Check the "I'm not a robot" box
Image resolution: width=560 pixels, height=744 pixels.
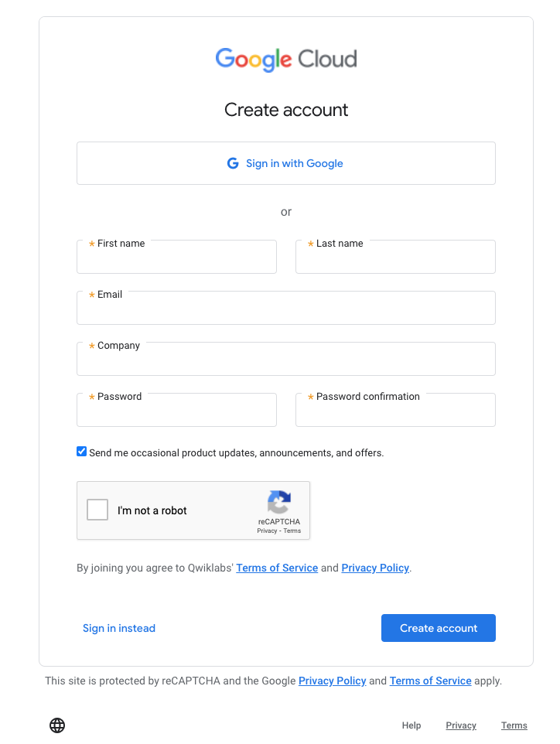97,510
